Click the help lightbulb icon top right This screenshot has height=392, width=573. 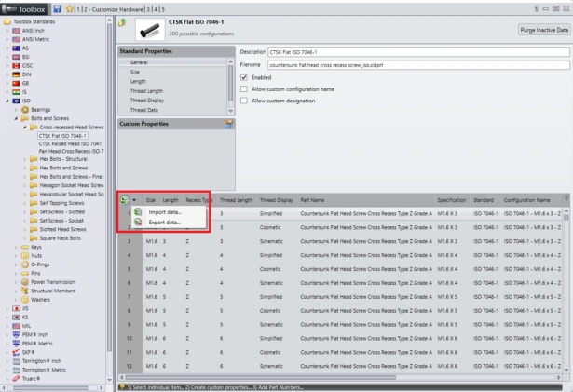[536, 8]
